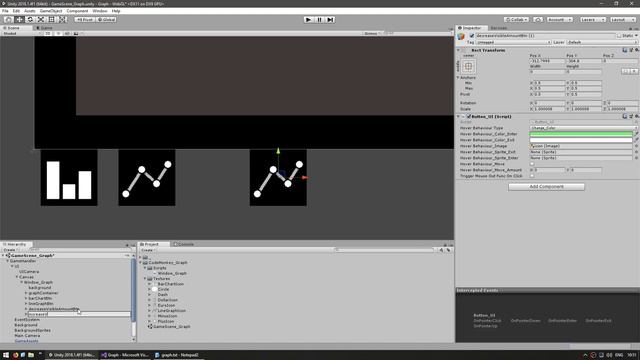Open the Assets menu

[x=30, y=11]
